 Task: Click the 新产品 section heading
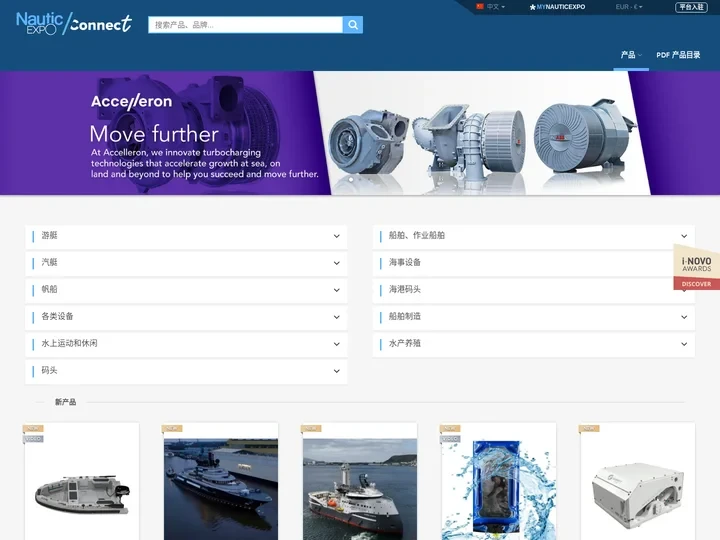coord(66,402)
